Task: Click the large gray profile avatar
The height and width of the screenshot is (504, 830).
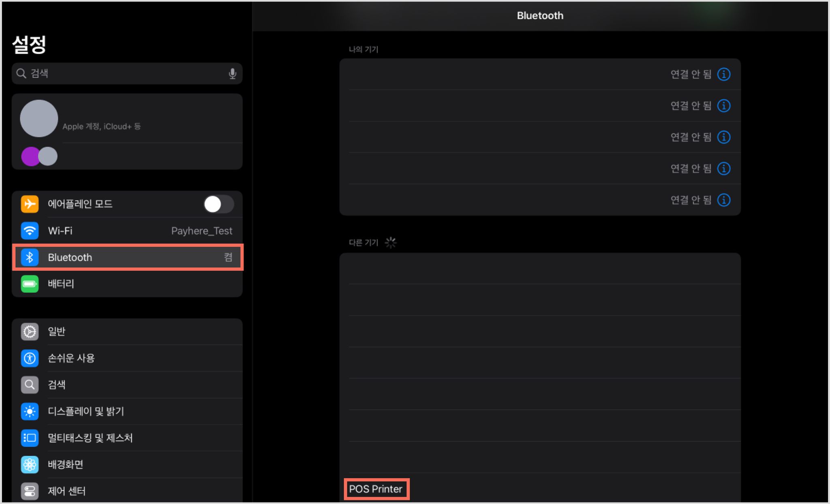Action: pyautogui.click(x=39, y=118)
